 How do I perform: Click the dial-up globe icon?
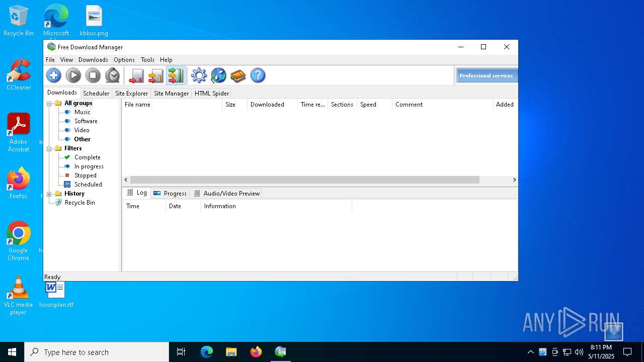click(219, 75)
